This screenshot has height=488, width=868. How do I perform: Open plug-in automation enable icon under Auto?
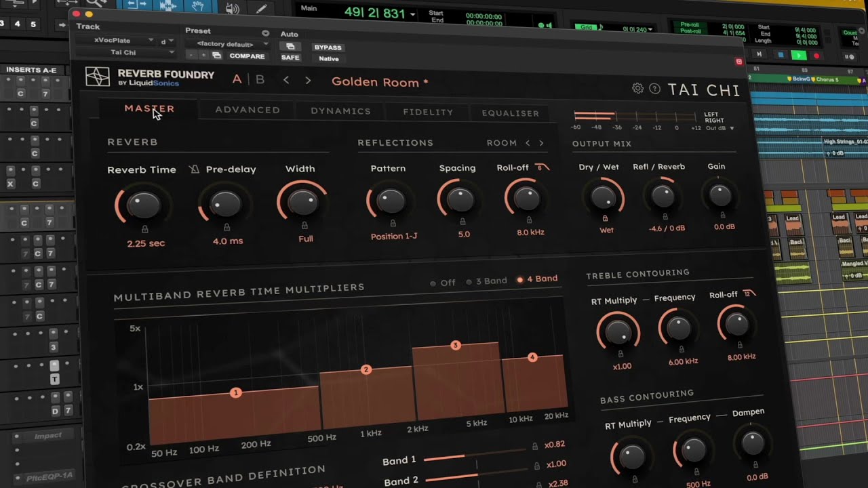(x=290, y=47)
